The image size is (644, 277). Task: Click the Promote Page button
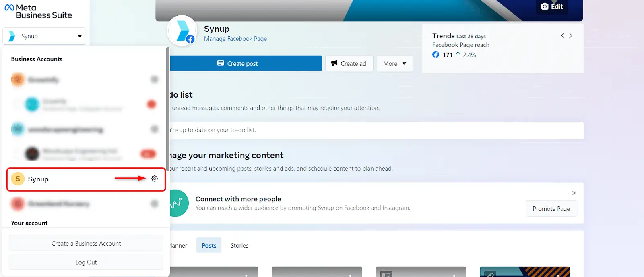click(551, 208)
